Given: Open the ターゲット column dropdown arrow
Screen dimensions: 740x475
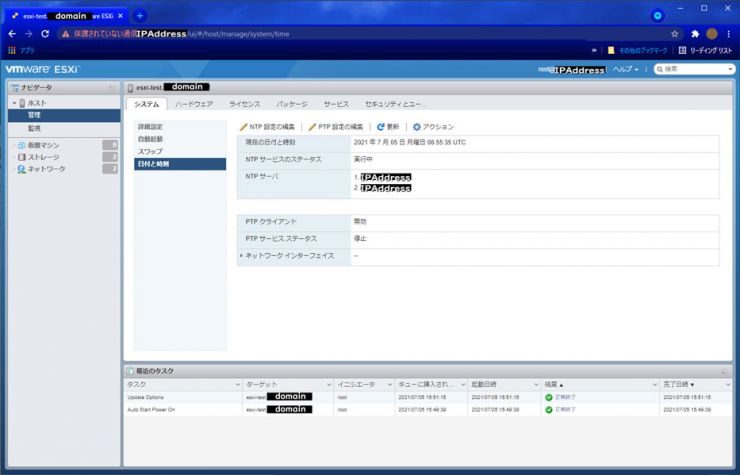Looking at the screenshot, I should tap(329, 385).
